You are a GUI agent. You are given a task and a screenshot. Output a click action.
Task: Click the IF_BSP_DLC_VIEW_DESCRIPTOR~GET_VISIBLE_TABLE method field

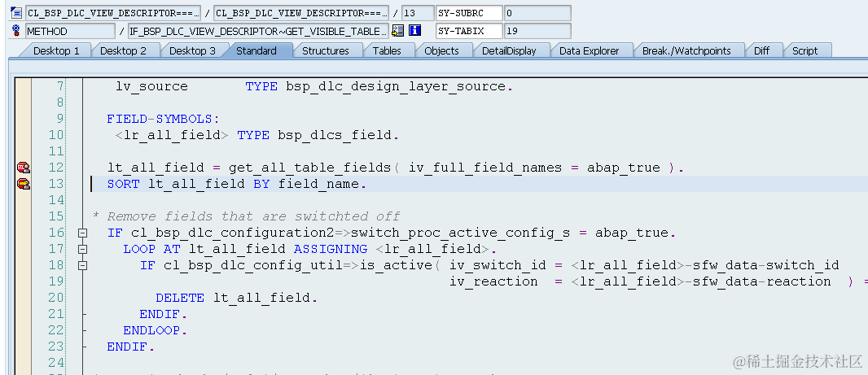258,31
